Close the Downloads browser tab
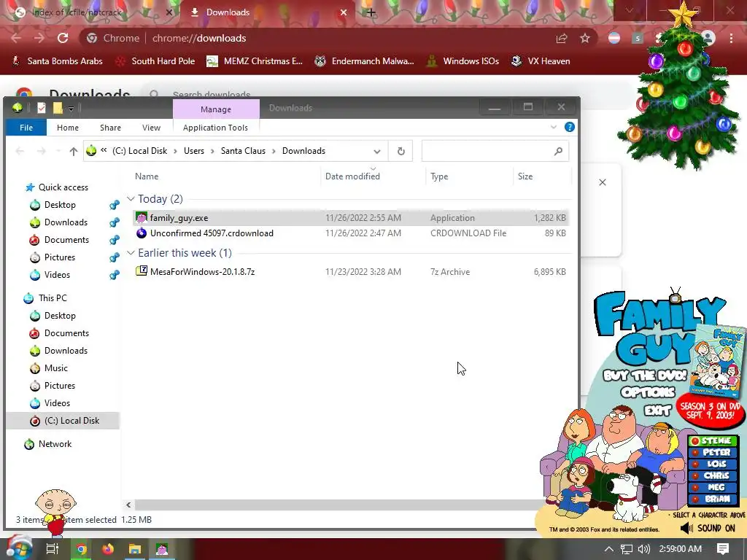This screenshot has height=560, width=747. coord(344,12)
